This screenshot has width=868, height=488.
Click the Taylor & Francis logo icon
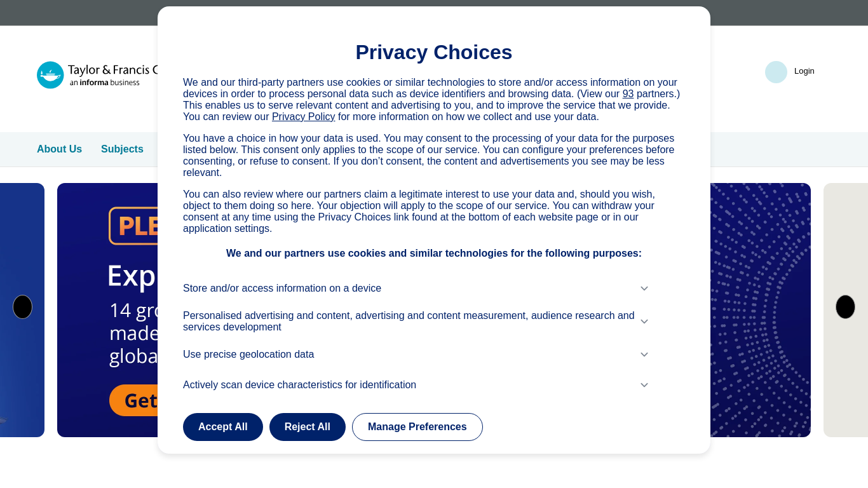tap(50, 75)
